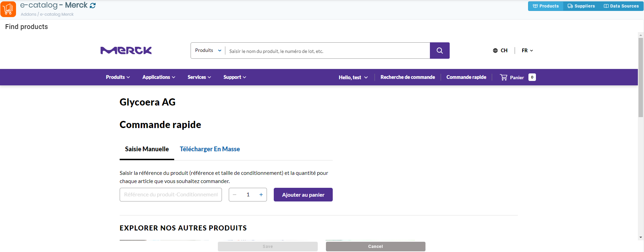This screenshot has width=644, height=252.
Task: Click the Addons breadcrumb link
Action: (x=28, y=14)
